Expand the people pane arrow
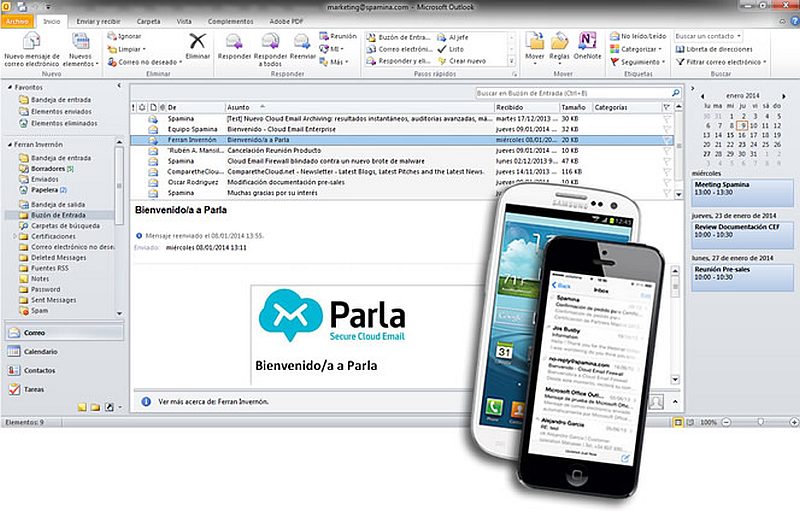 675,402
